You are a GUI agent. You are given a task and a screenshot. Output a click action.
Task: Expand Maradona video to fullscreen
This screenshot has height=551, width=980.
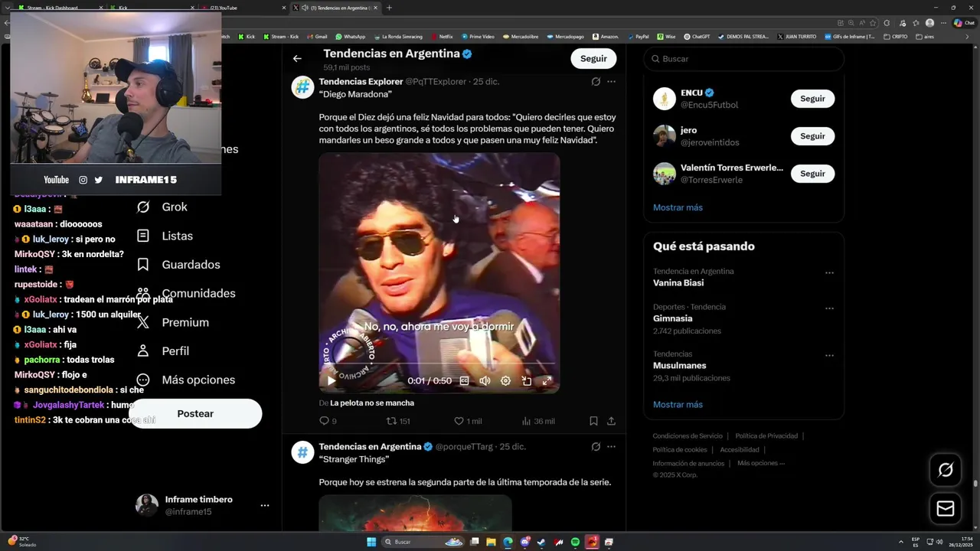(x=547, y=380)
